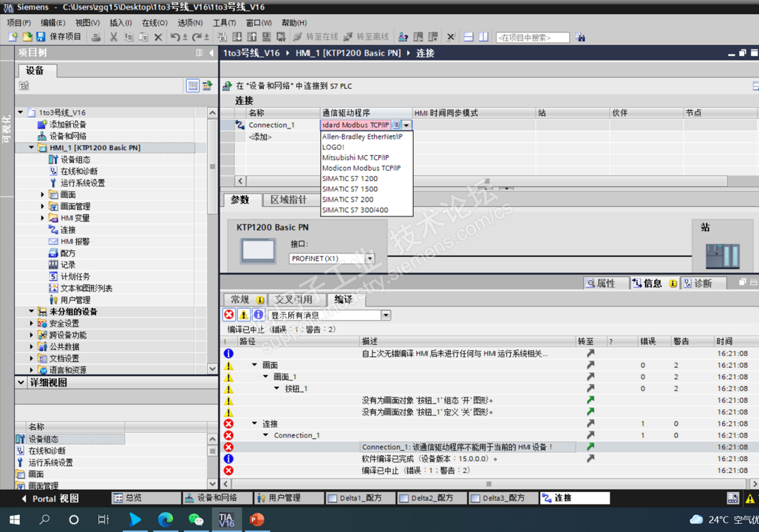Click the cut scissors icon

pyautogui.click(x=114, y=37)
